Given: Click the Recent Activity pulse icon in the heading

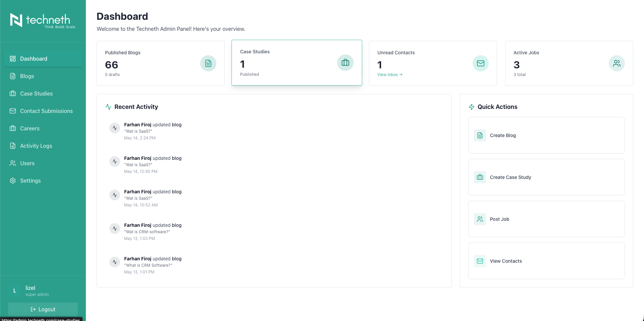Looking at the screenshot, I should (108, 107).
